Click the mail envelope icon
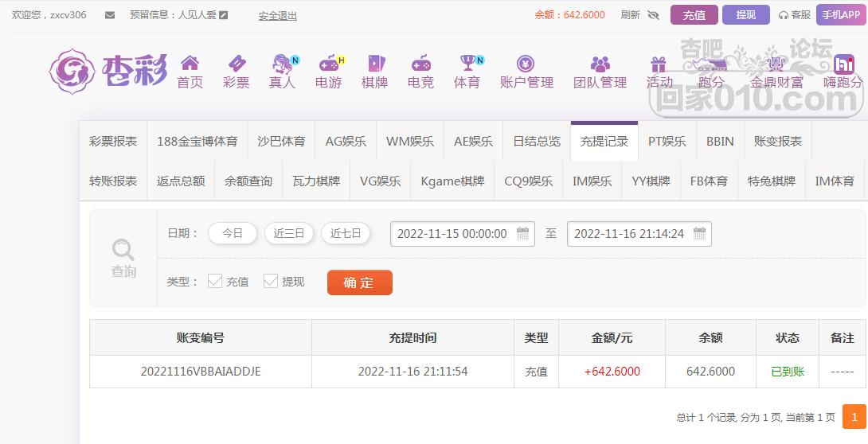868x444 pixels. point(110,15)
